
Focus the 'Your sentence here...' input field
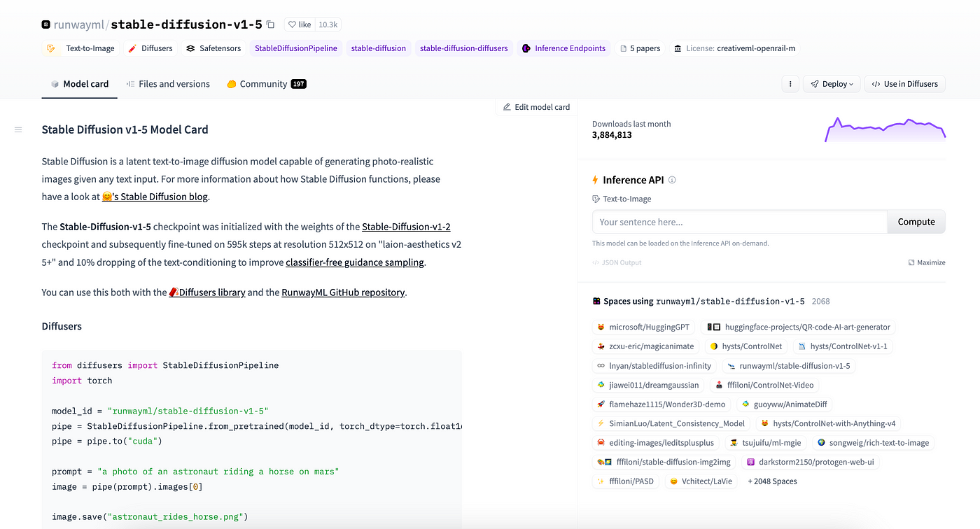(740, 222)
